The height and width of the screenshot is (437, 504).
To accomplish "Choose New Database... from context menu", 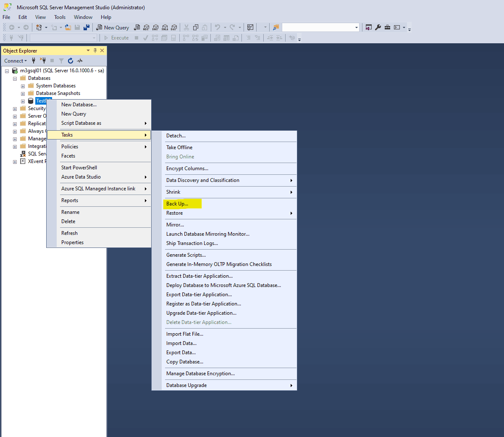I will pyautogui.click(x=99, y=105).
